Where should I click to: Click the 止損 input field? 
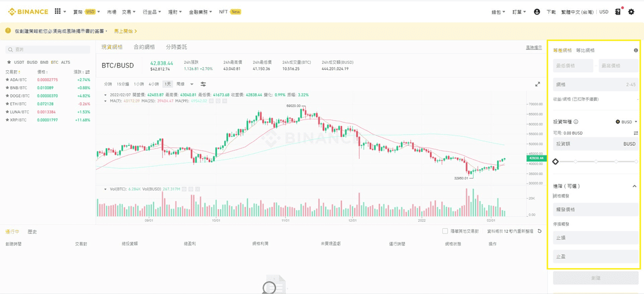pos(596,237)
